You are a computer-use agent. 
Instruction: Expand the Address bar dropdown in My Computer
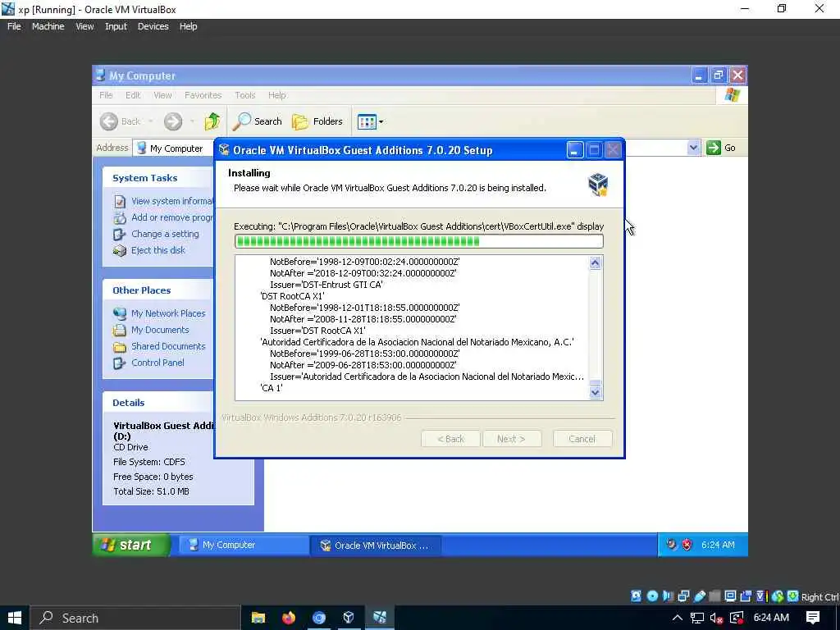click(x=693, y=148)
